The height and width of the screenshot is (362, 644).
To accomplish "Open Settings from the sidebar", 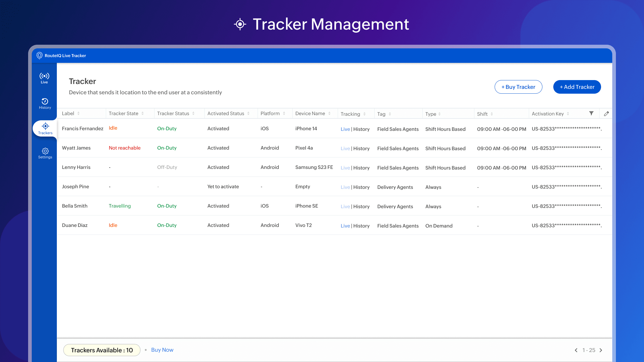I will tap(45, 153).
